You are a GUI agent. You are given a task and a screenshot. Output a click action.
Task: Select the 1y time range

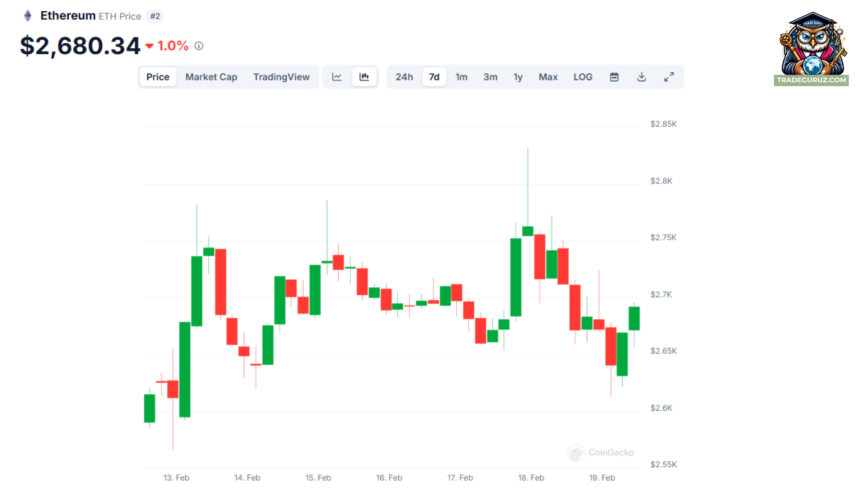pyautogui.click(x=518, y=77)
